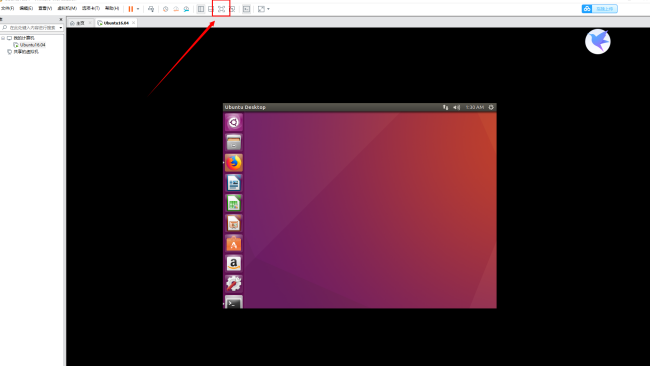Click the revert to snapshot icon

(176, 9)
